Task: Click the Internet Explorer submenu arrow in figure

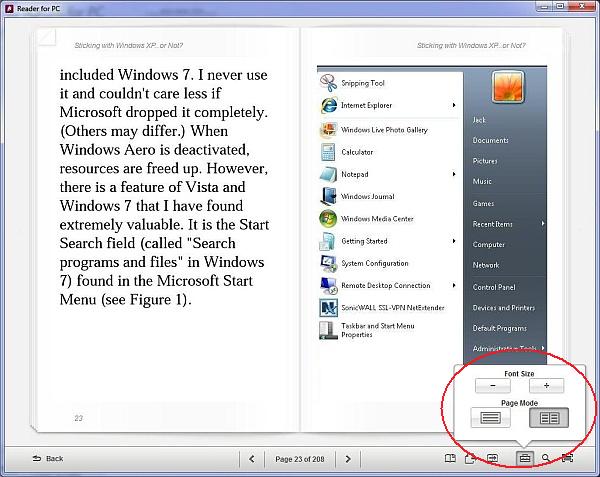Action: (454, 105)
